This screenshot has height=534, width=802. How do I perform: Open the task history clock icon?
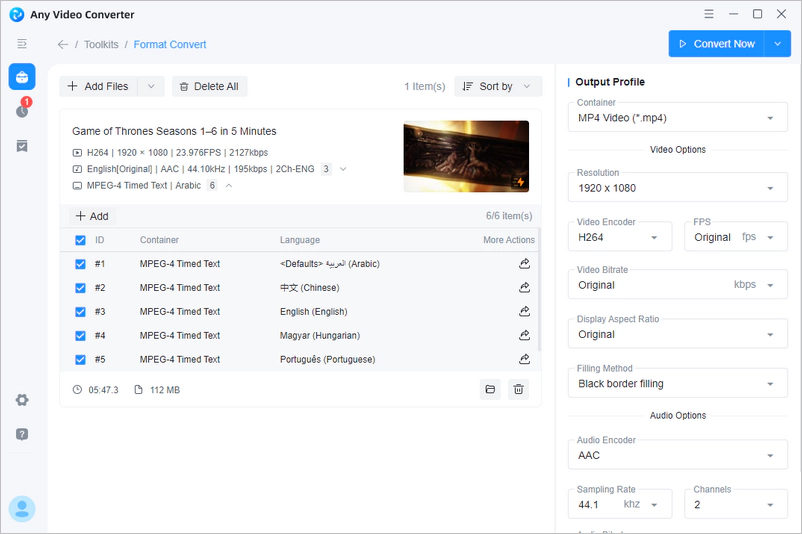[22, 111]
